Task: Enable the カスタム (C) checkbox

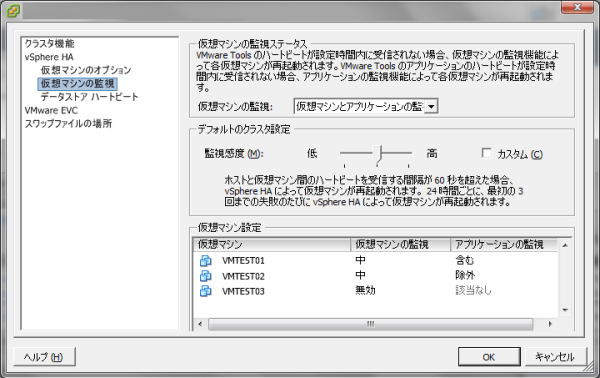Action: pyautogui.click(x=486, y=153)
